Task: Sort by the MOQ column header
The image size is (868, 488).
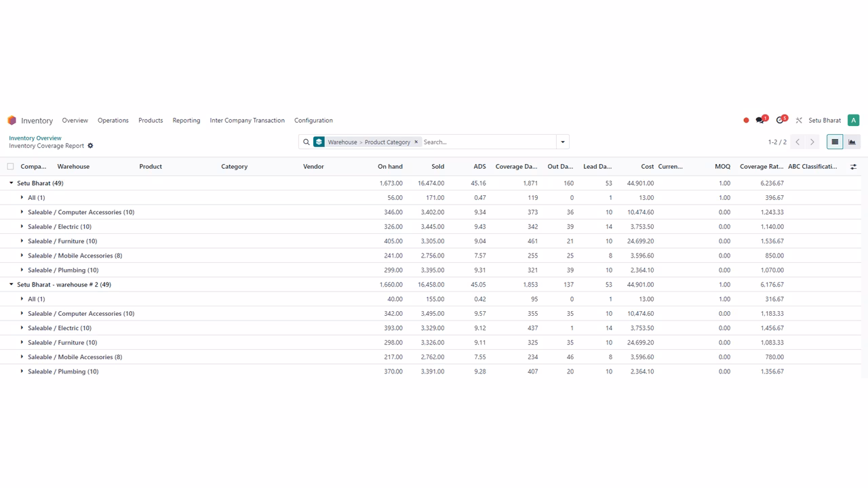Action: [722, 167]
